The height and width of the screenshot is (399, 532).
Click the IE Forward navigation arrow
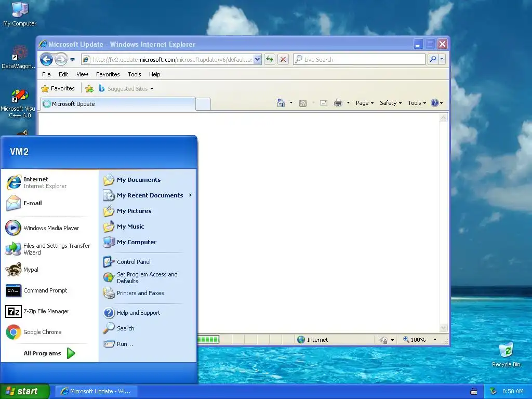tap(61, 59)
